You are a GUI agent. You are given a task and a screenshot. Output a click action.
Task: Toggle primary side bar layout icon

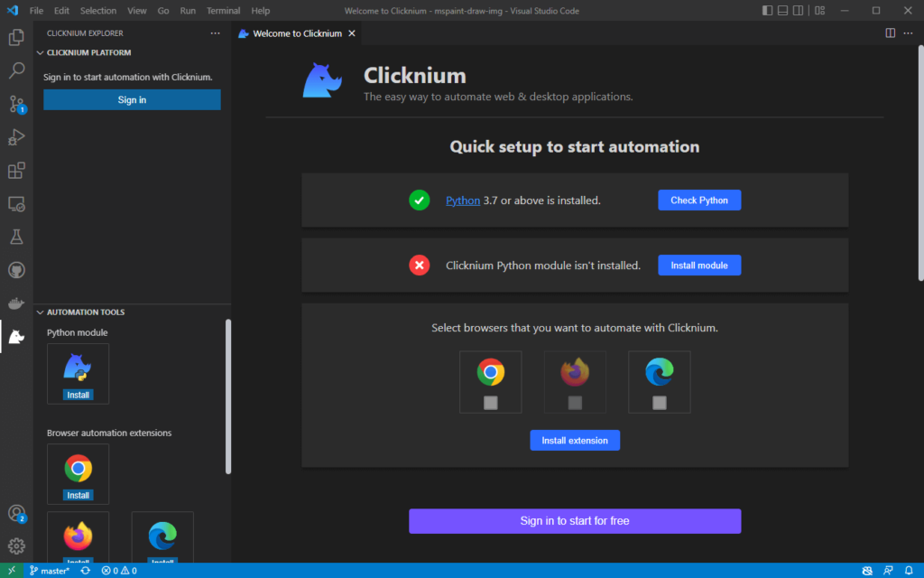pyautogui.click(x=767, y=11)
